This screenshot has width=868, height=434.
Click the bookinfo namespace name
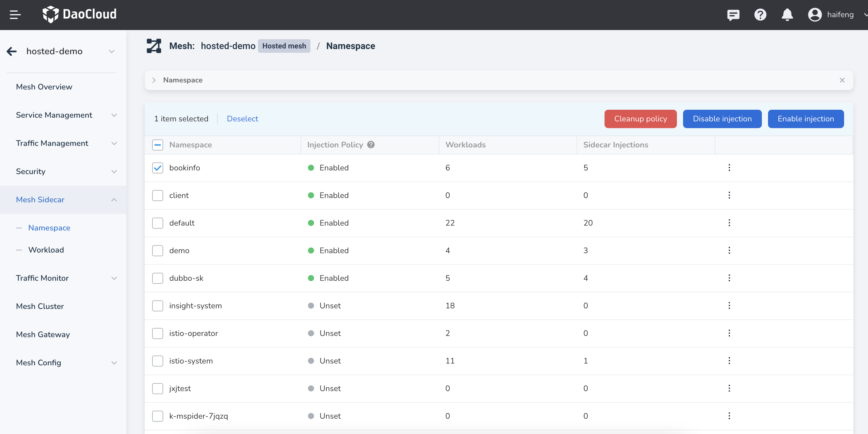[x=185, y=168]
